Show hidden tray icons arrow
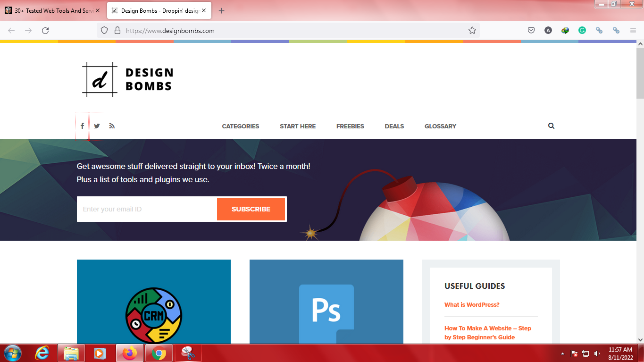The image size is (644, 362). click(x=562, y=354)
